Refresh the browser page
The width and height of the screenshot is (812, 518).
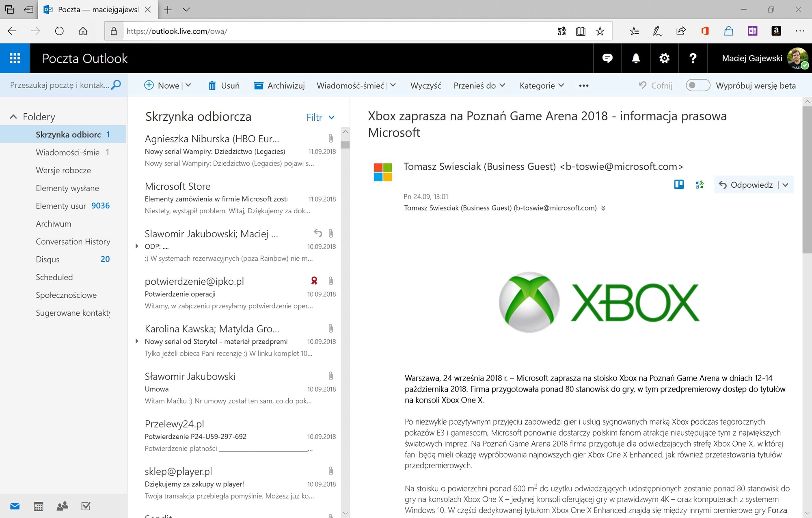pos(59,31)
